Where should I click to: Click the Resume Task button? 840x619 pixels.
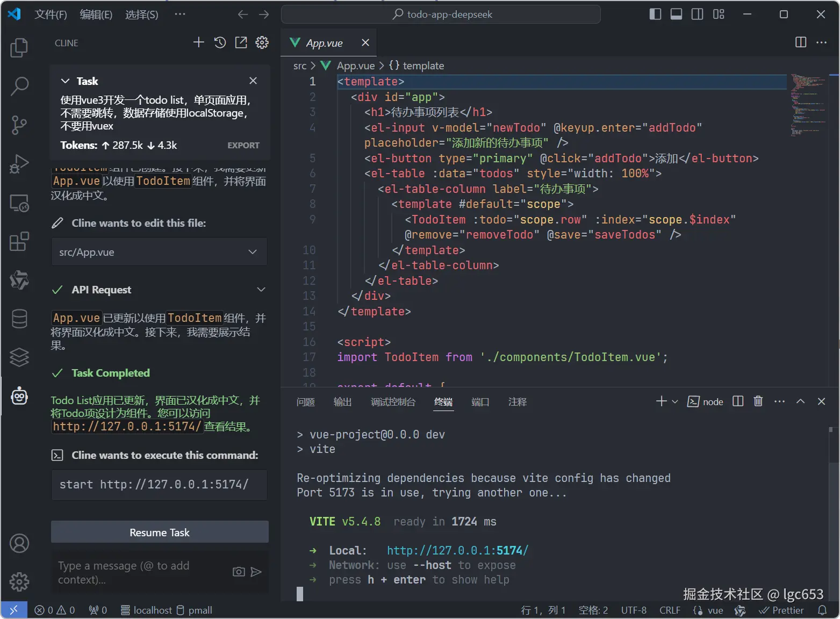(x=160, y=532)
